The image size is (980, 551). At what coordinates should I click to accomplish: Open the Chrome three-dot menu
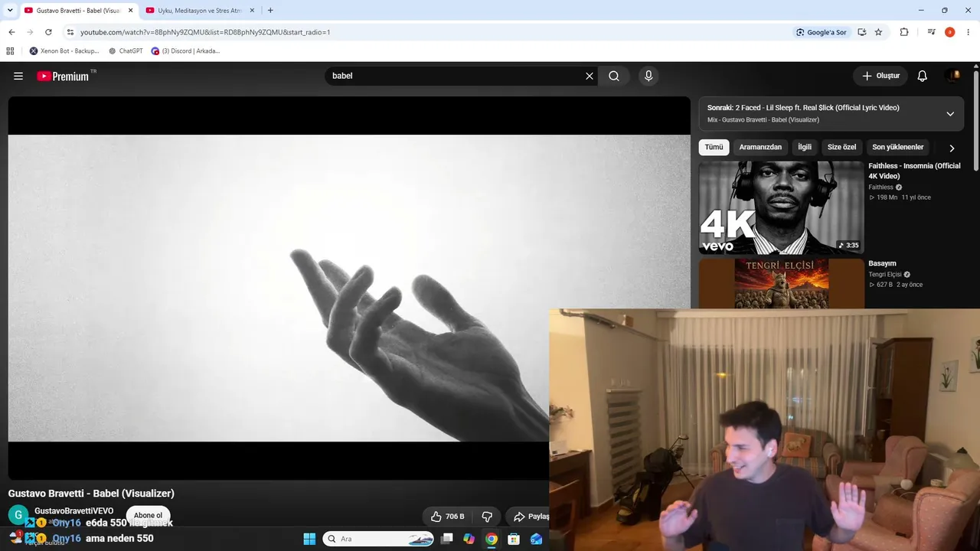pyautogui.click(x=969, y=32)
